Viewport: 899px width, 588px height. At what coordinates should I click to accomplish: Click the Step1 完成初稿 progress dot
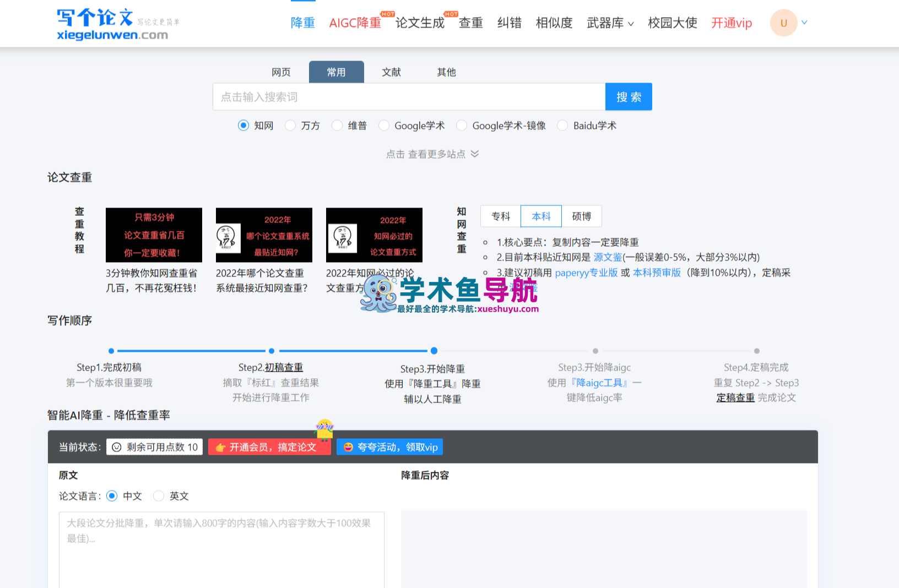tap(111, 351)
